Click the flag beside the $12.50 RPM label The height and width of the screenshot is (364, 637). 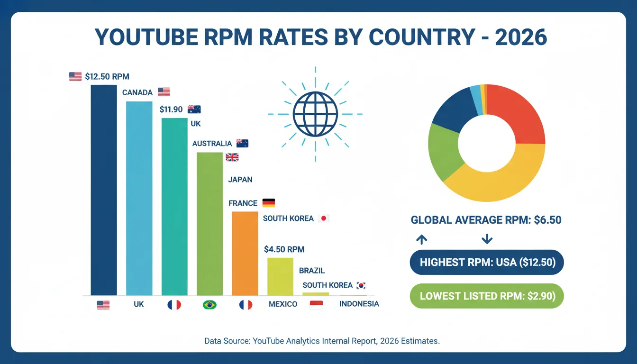75,76
